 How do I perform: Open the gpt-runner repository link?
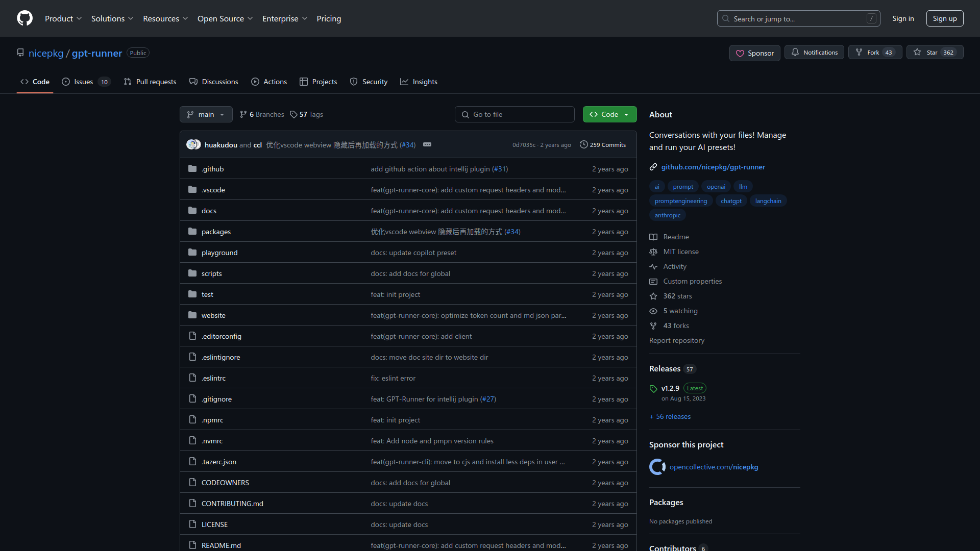(97, 53)
